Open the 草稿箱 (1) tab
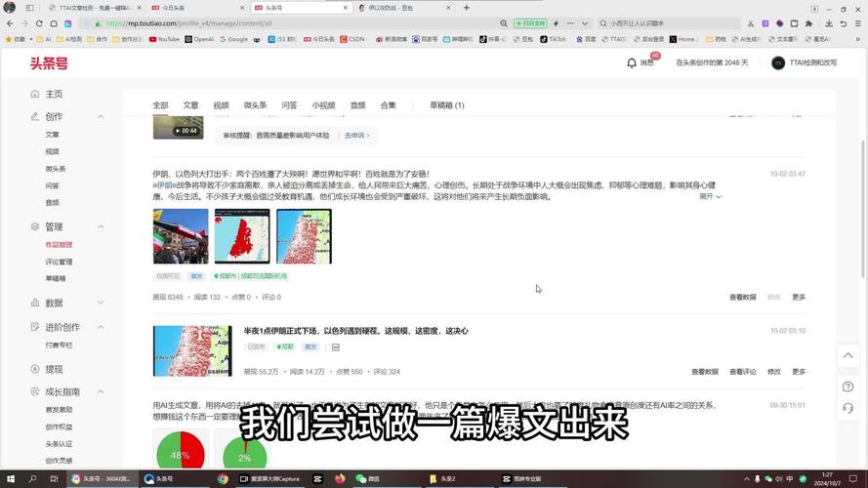 point(447,105)
